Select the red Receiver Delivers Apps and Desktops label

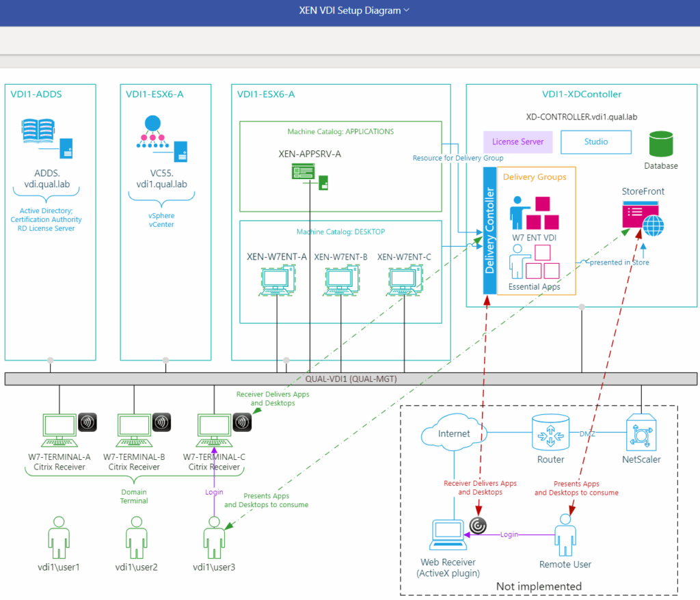point(481,487)
